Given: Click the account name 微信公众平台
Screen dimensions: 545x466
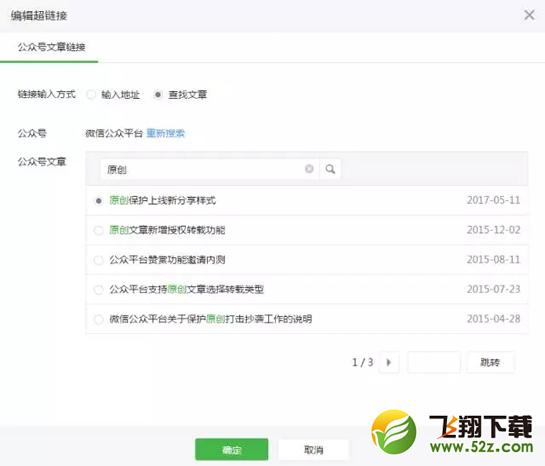Looking at the screenshot, I should (114, 133).
